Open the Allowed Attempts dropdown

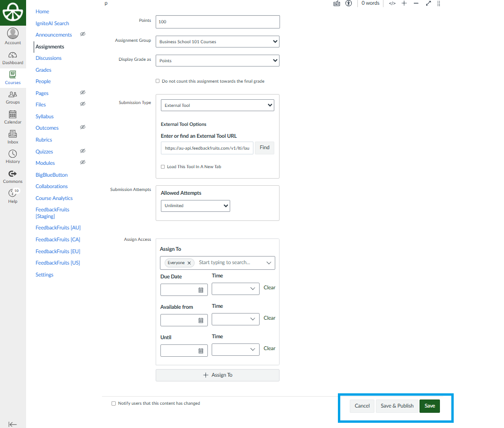[195, 206]
